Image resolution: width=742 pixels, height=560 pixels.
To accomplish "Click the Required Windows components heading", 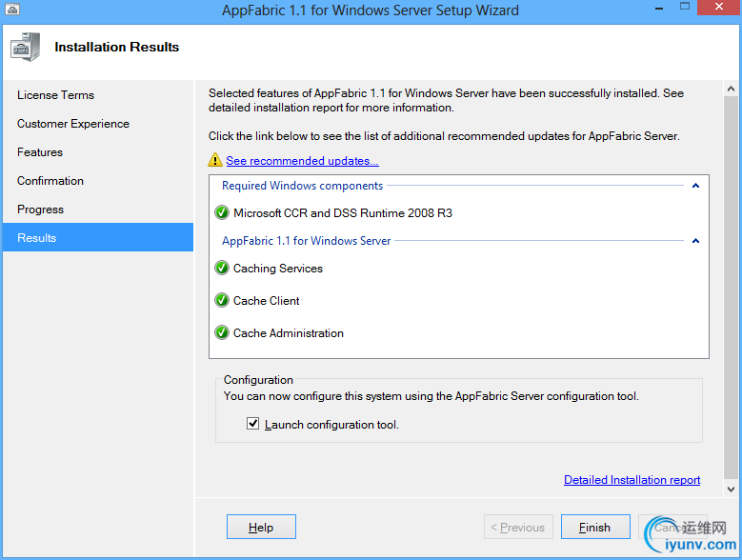I will (302, 186).
